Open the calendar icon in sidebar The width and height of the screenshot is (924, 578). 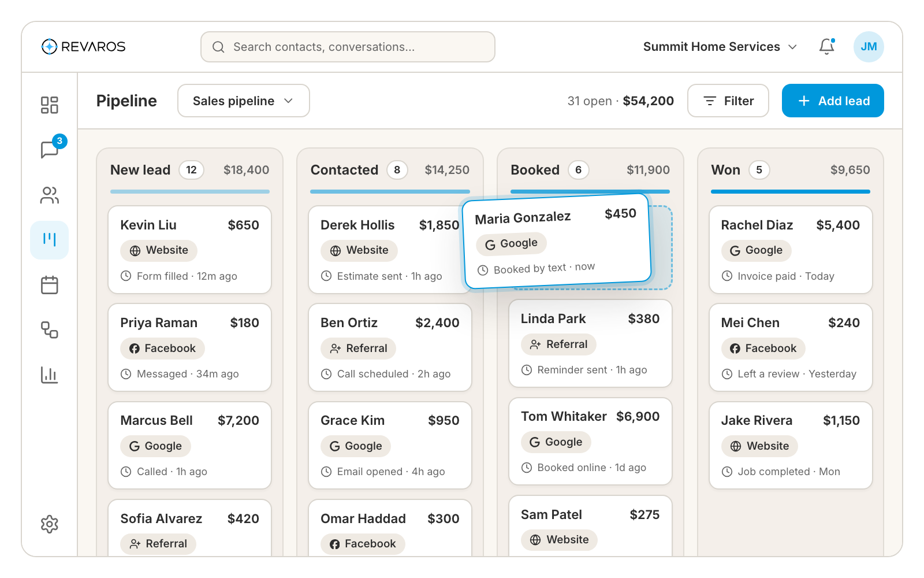point(50,285)
